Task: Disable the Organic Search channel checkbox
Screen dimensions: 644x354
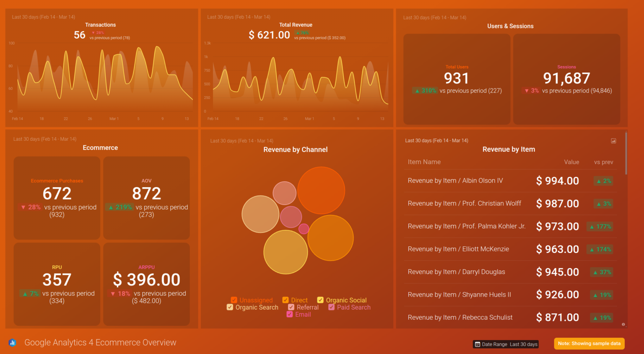Action: coord(230,307)
